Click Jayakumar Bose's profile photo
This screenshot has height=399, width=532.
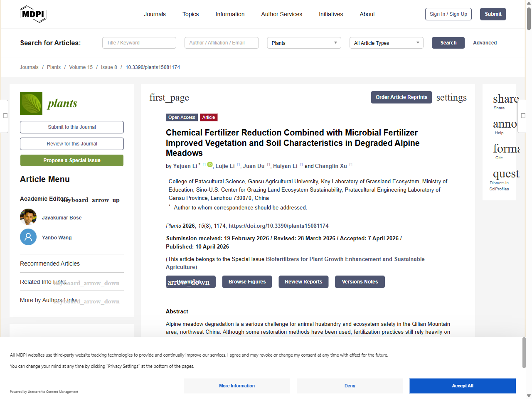[x=28, y=217]
